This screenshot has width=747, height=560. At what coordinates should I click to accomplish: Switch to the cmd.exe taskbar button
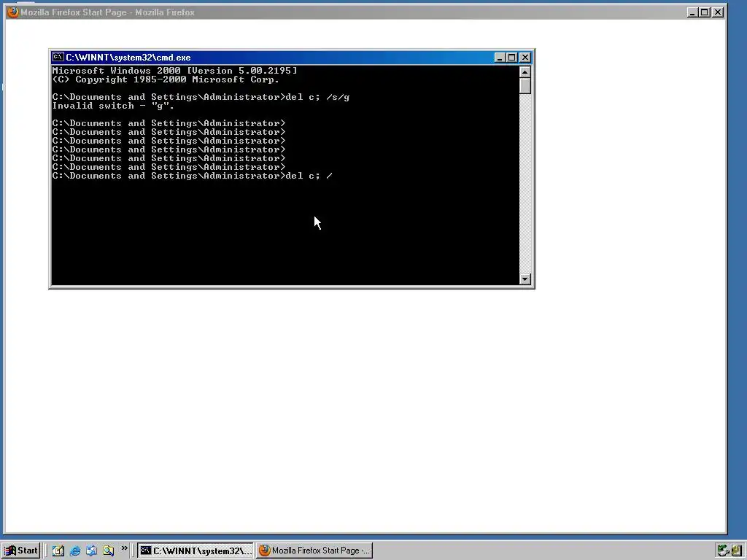tap(196, 551)
